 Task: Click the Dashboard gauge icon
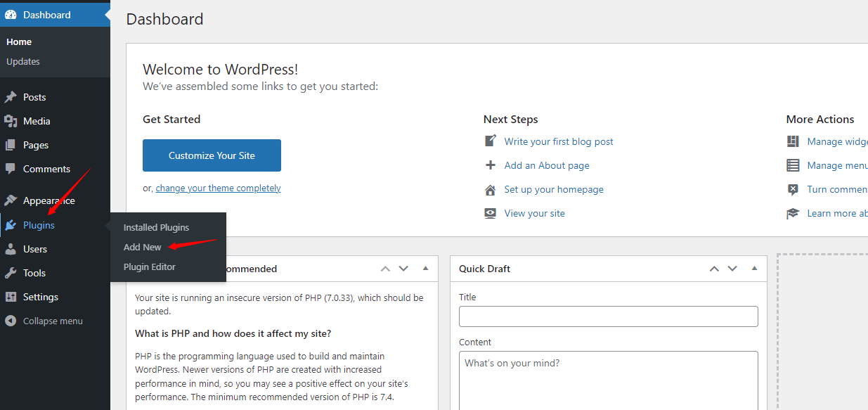(11, 15)
